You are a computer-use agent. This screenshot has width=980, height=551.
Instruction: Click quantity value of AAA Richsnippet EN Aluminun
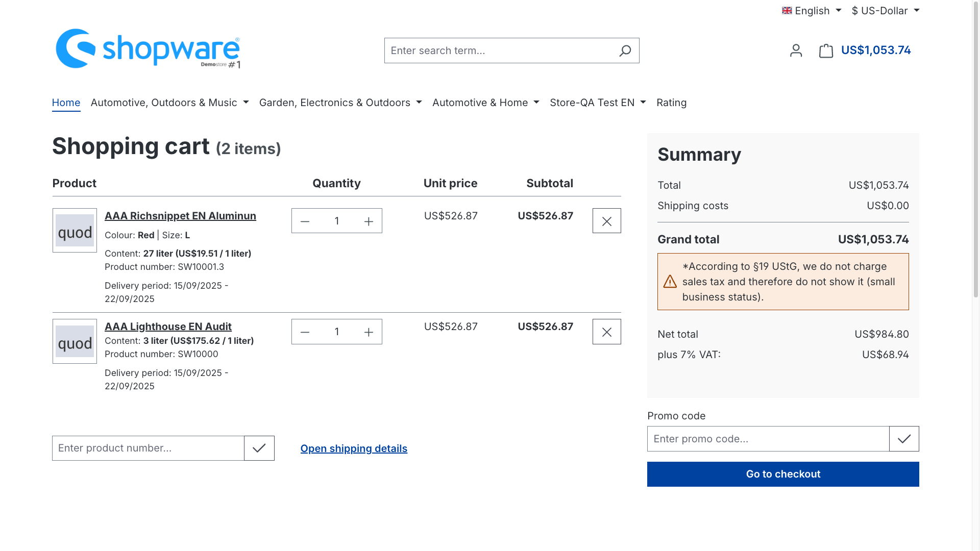337,221
